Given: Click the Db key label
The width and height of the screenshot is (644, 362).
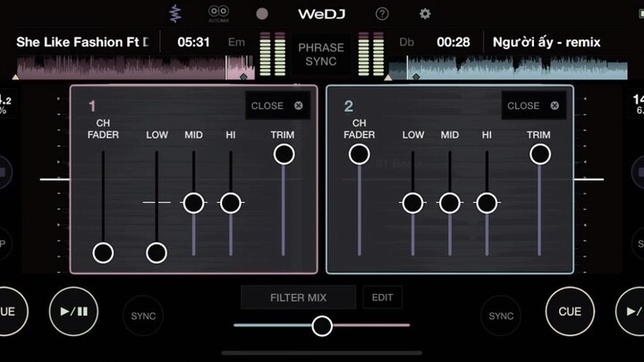Looking at the screenshot, I should (407, 42).
